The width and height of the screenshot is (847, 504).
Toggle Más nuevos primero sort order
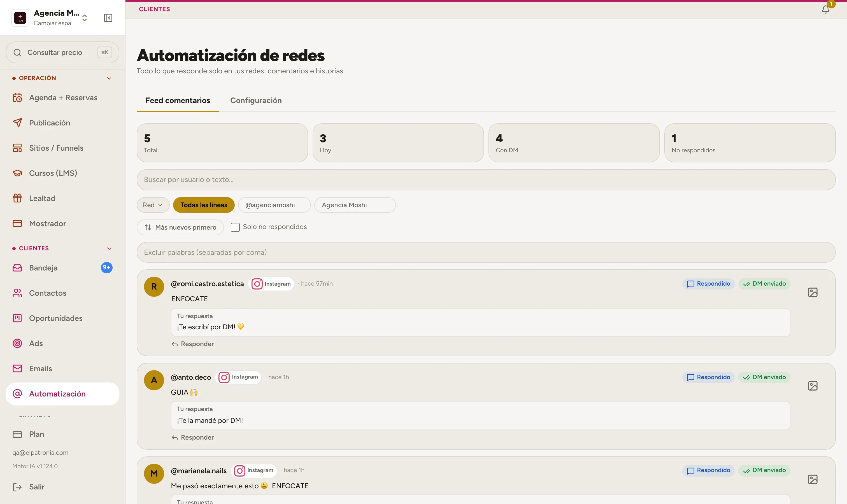180,228
